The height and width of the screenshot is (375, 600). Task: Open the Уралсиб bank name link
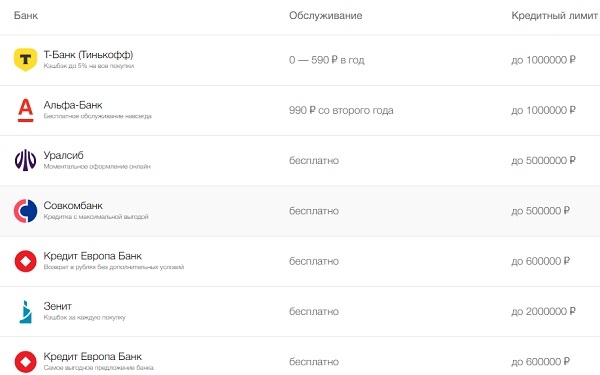point(64,155)
